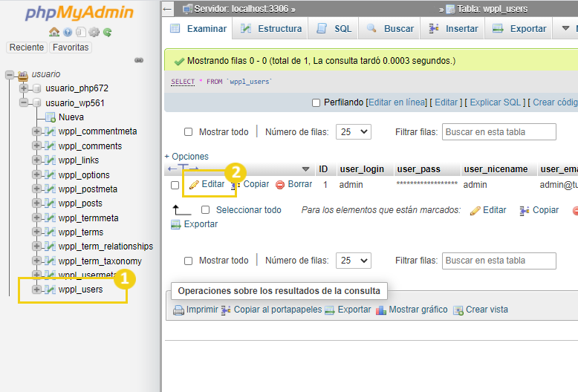Check the top Mostrar todo checkbox

tap(189, 132)
